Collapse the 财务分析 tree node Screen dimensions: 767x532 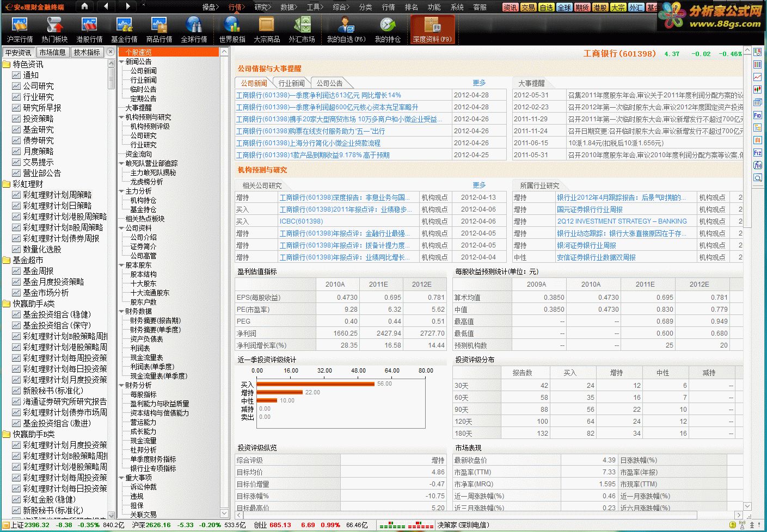pyautogui.click(x=121, y=385)
